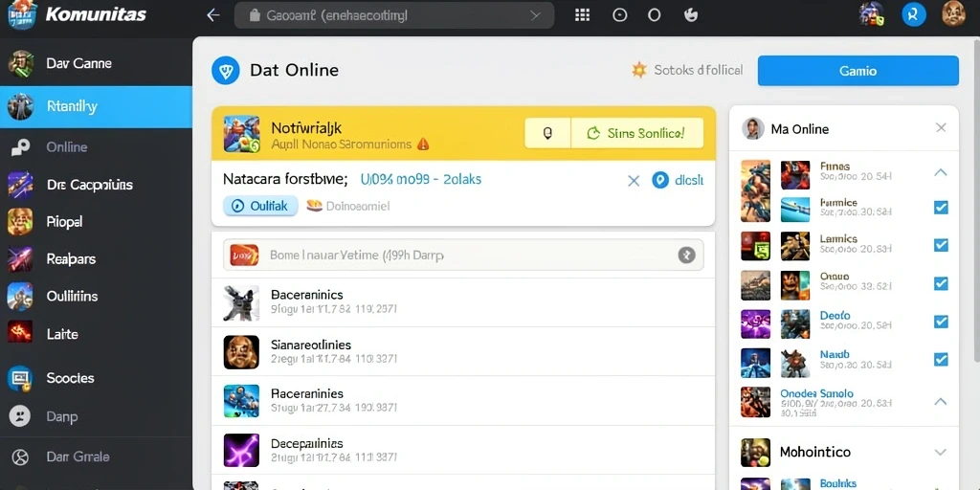The image size is (980, 490).
Task: Uncheck the Farmice checkbox
Action: 941,208
